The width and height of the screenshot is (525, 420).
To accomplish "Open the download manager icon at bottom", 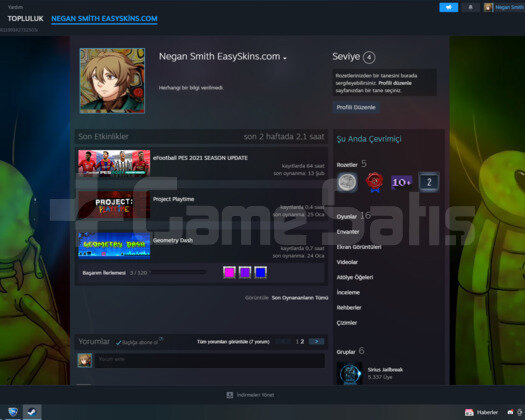I will (230, 395).
